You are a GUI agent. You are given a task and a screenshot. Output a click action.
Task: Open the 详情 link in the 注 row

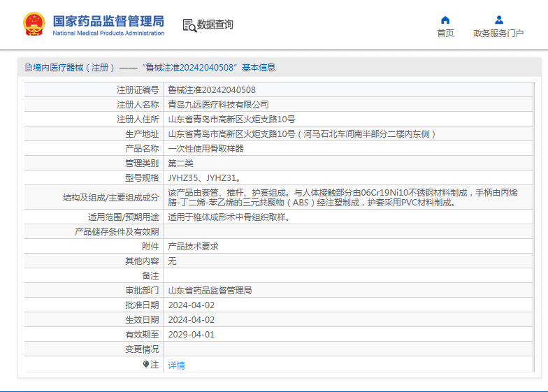(176, 365)
